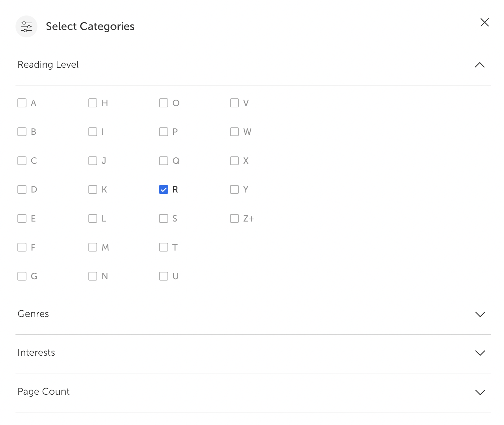The width and height of the screenshot is (504, 425).
Task: Check reading level P
Action: (x=164, y=132)
